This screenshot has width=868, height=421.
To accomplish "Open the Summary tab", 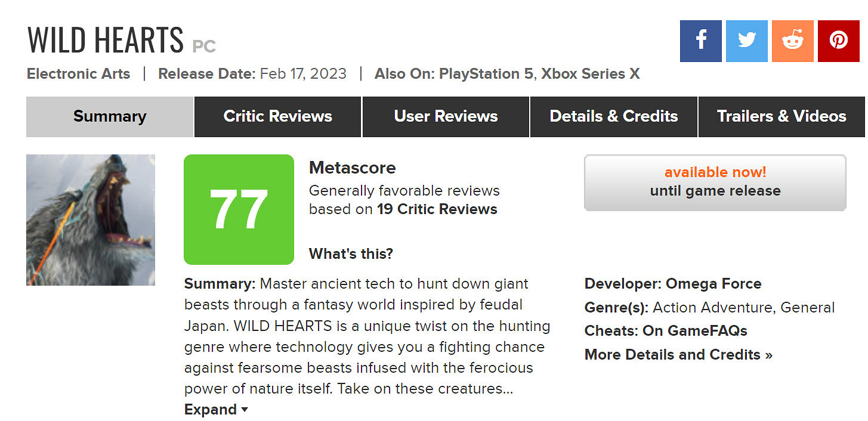I will pyautogui.click(x=110, y=116).
